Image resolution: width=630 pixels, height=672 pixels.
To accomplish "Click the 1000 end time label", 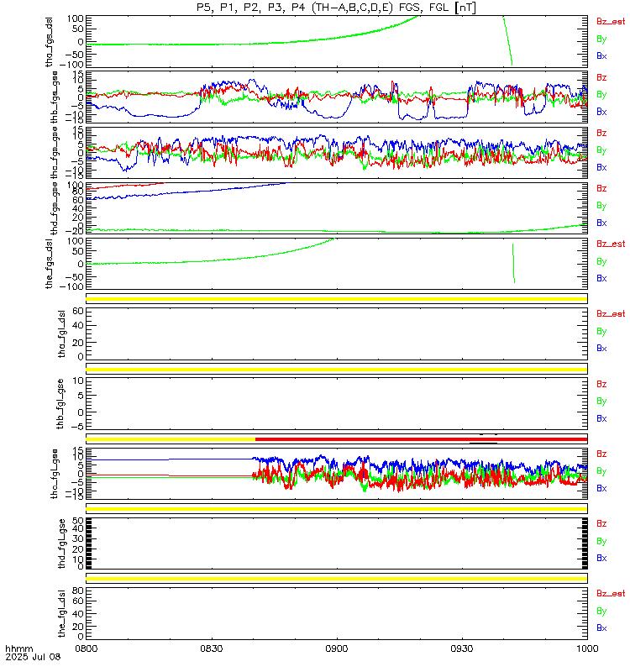I will pos(587,648).
